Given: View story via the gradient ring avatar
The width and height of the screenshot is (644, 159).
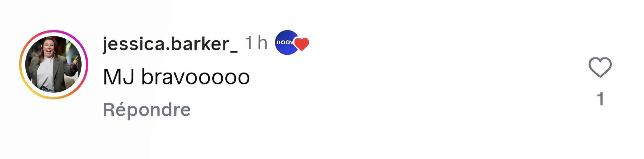Looking at the screenshot, I should click(54, 65).
